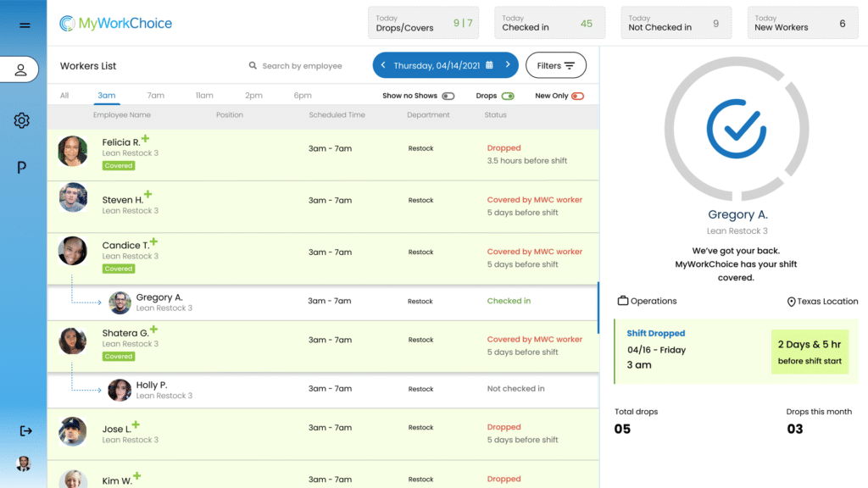868x488 pixels.
Task: Click Covered by MWC worker for Steven H.
Action: (x=534, y=200)
